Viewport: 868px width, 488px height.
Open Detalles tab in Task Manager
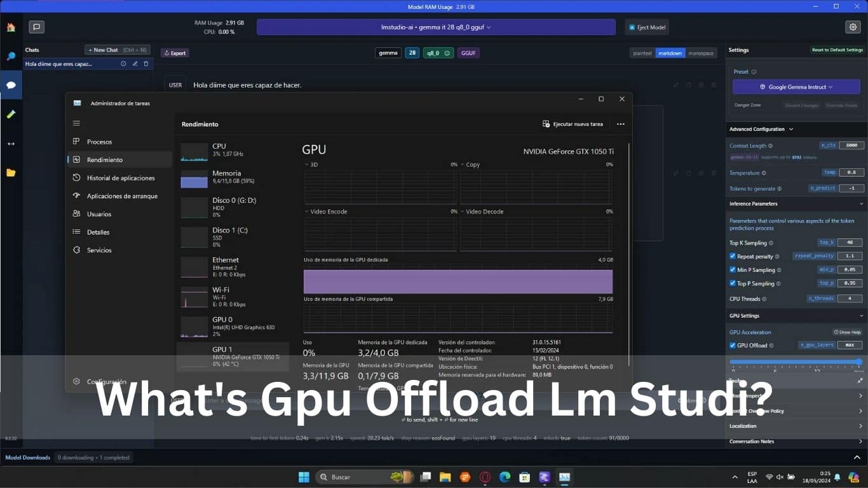click(x=119, y=232)
